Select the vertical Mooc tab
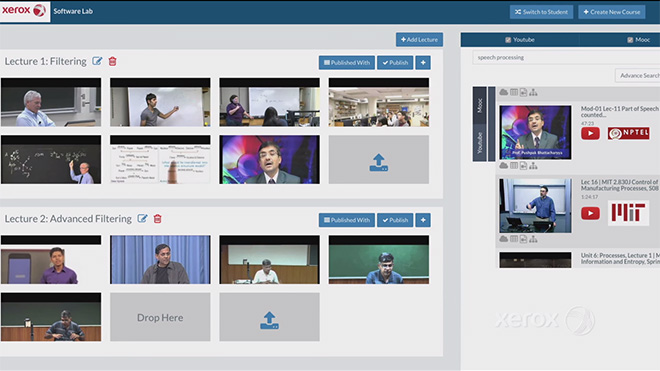The width and height of the screenshot is (660, 371). [479, 105]
